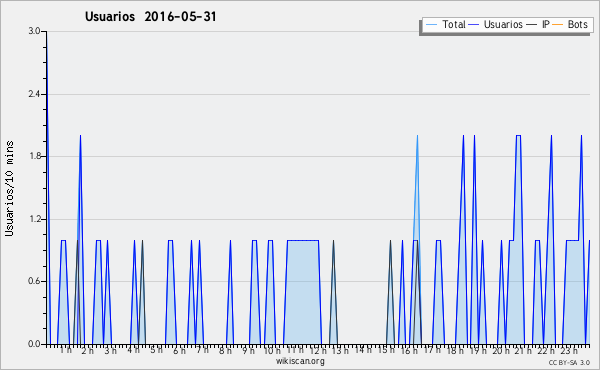
Task: Click the '20 h' x-axis label
Action: click(x=501, y=350)
